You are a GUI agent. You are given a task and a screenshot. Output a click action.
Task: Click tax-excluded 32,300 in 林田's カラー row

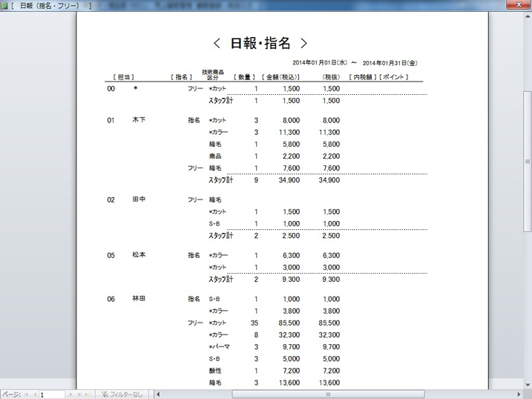tap(329, 335)
